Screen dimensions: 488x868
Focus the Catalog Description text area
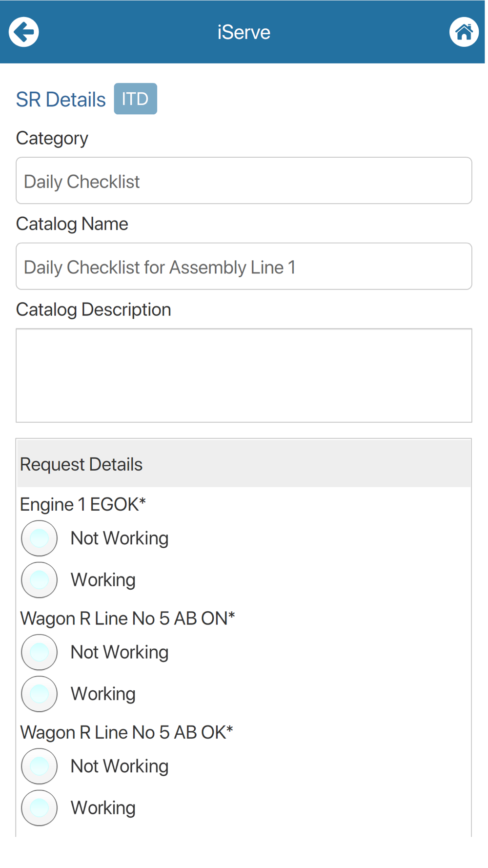point(244,375)
